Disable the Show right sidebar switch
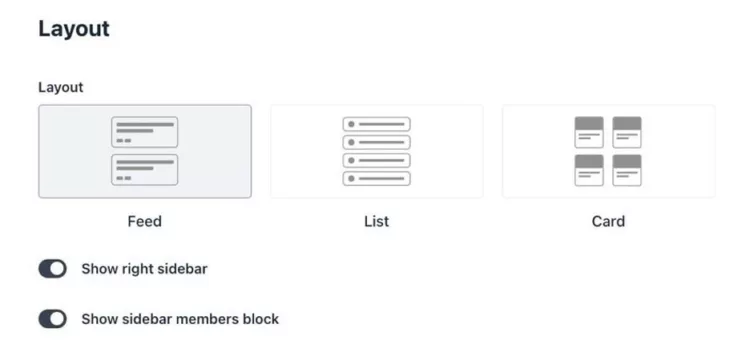750x361 pixels. 53,269
